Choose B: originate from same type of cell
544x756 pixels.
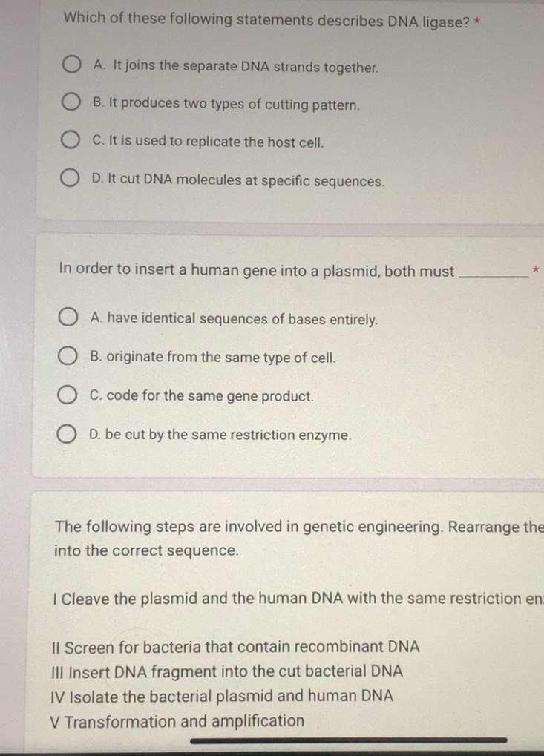[x=68, y=358]
